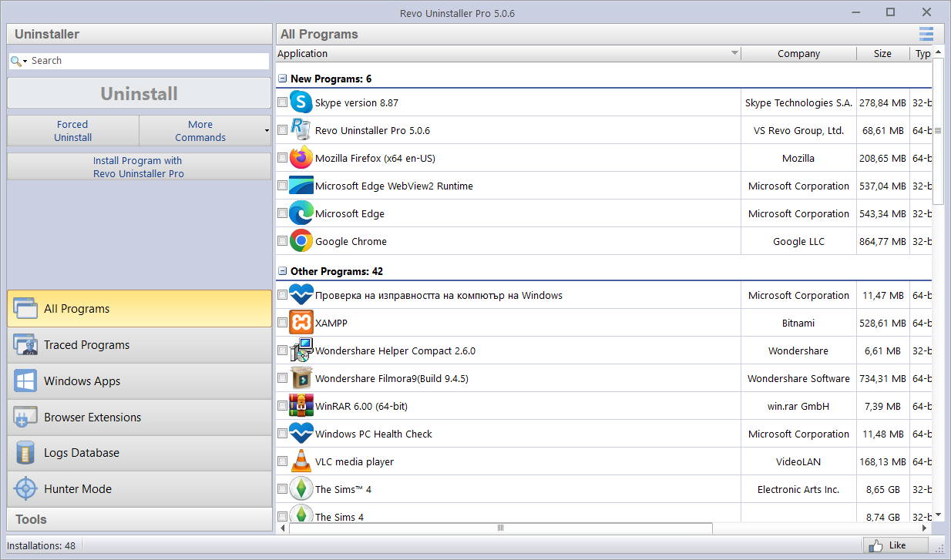This screenshot has height=560, width=951.
Task: Click the thumbs-up Like icon
Action: point(876,545)
